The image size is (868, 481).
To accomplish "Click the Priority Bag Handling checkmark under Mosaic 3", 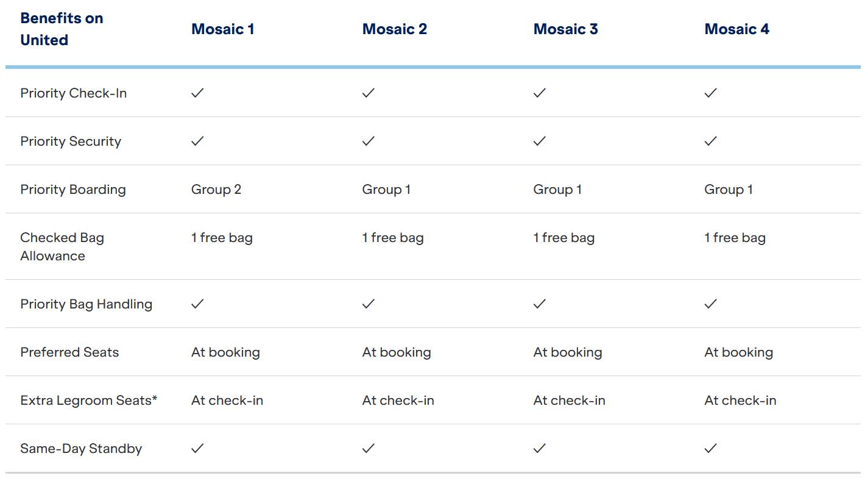I will [540, 304].
